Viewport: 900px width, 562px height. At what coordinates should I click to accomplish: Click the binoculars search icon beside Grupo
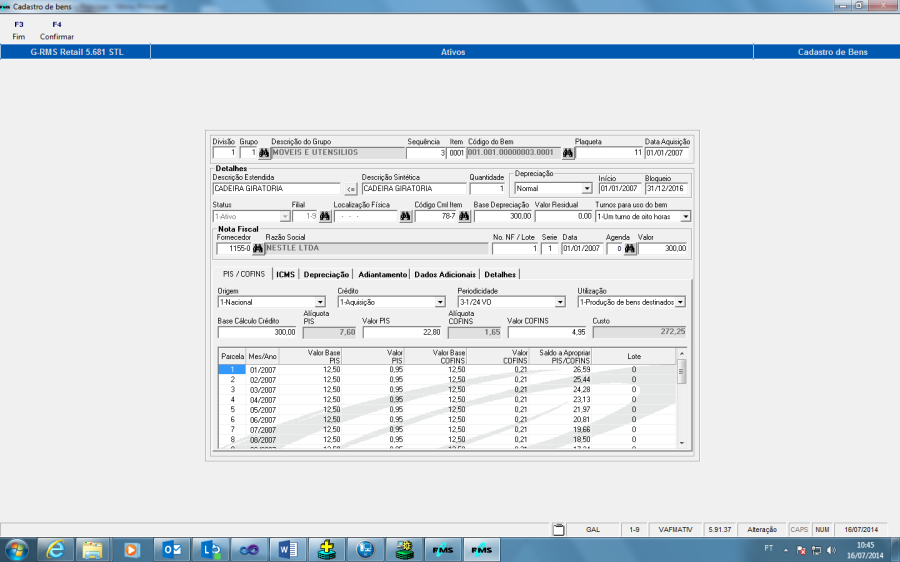264,154
